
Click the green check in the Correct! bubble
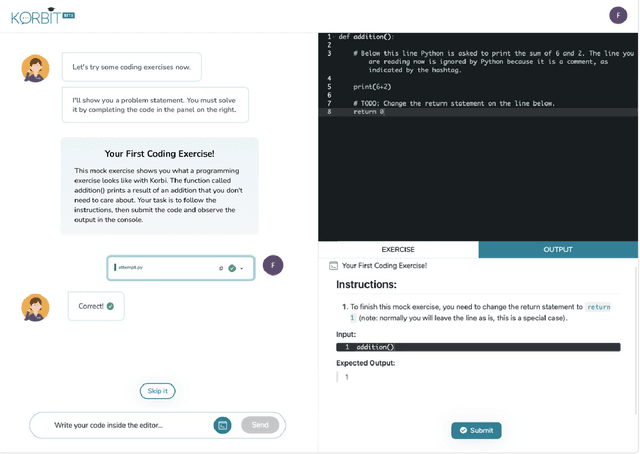click(x=110, y=306)
